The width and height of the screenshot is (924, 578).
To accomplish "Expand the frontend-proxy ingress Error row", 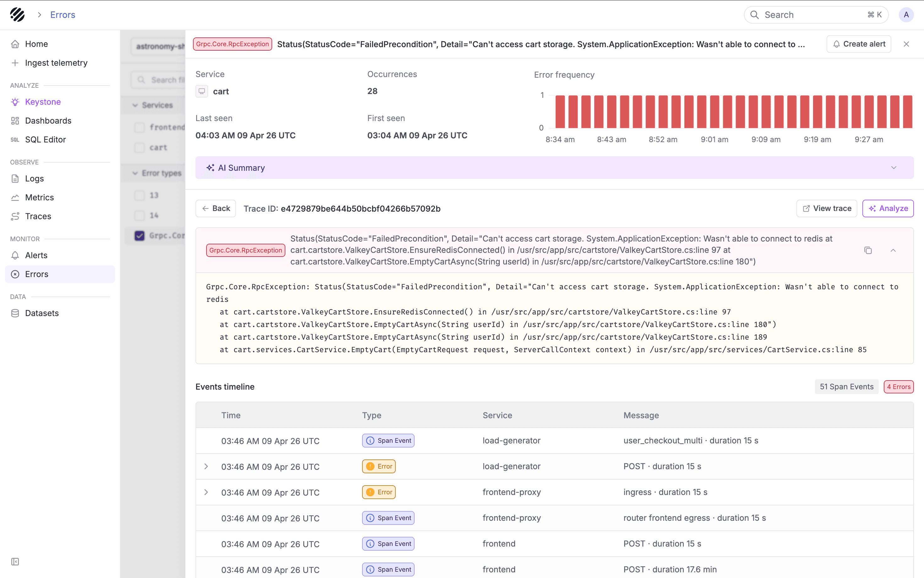I will [x=206, y=492].
